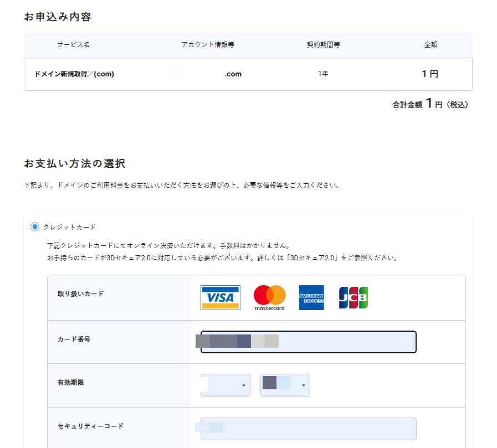Image resolution: width=497 pixels, height=448 pixels.
Task: Open the expiration year dropdown
Action: click(x=285, y=384)
